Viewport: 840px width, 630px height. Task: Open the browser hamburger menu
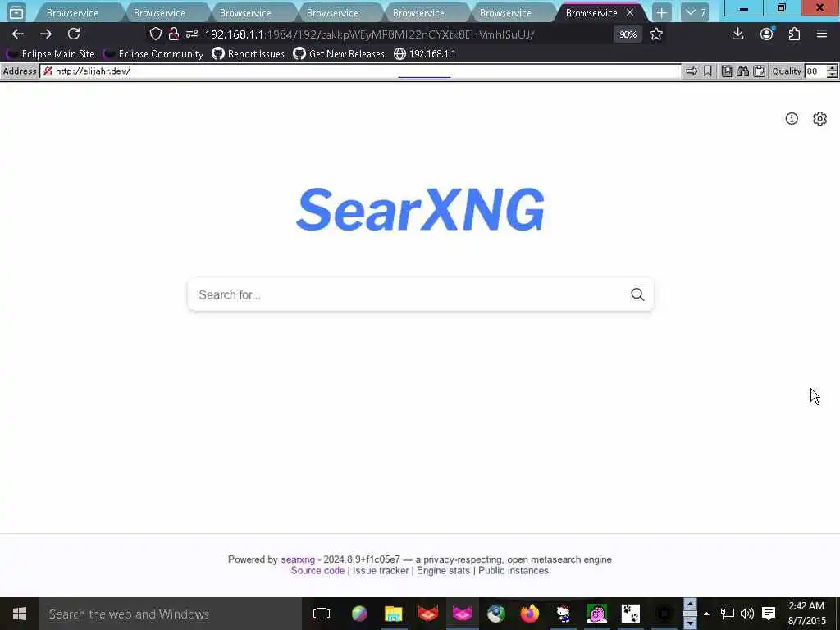822,34
